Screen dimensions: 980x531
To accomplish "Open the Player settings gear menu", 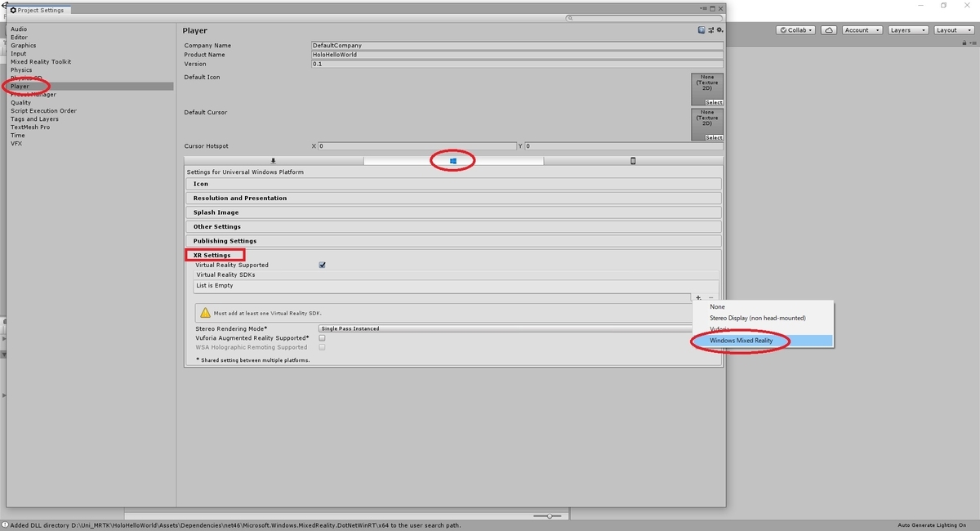I will point(719,30).
